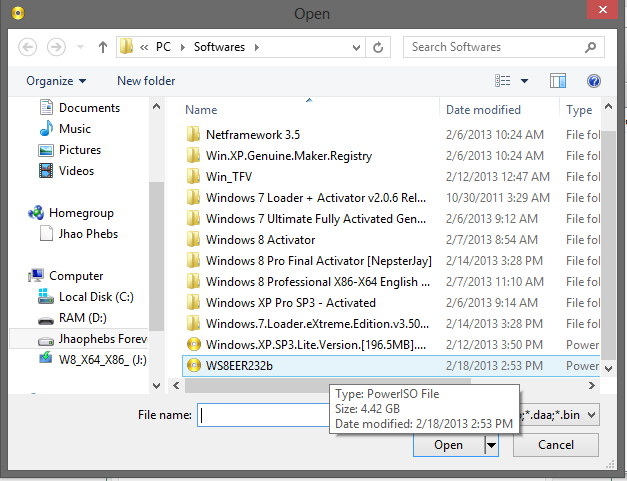Image resolution: width=627 pixels, height=481 pixels.
Task: Click the search magnifier icon
Action: click(x=591, y=47)
